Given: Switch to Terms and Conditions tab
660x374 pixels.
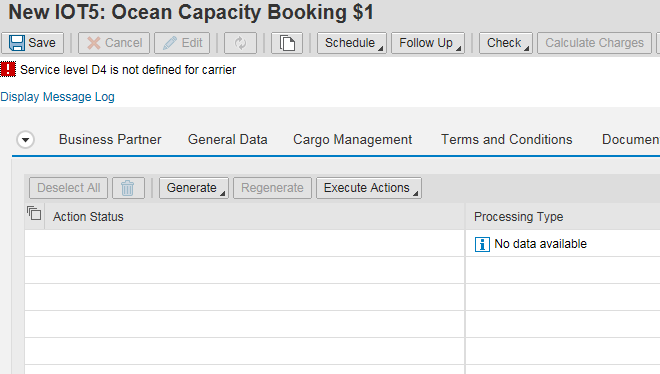Looking at the screenshot, I should click(x=506, y=140).
